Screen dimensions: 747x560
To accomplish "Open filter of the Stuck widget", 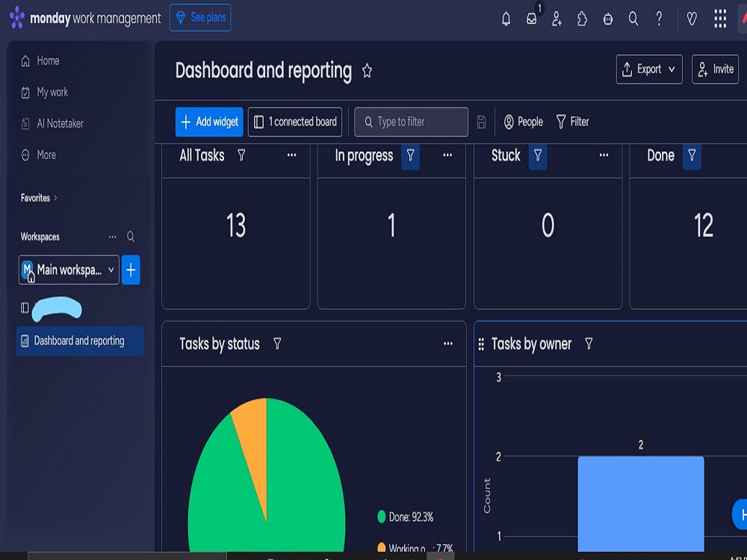I will click(538, 156).
